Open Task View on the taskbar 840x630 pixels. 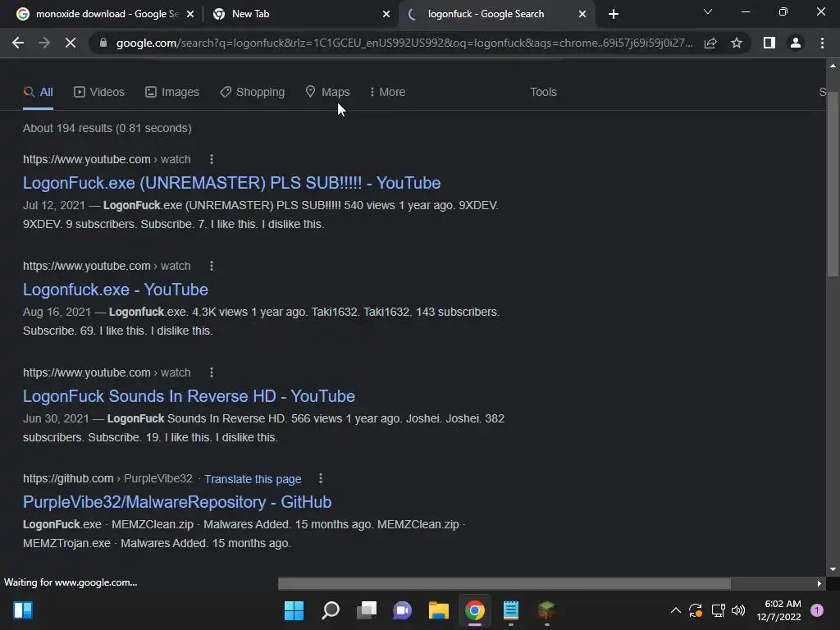(367, 610)
